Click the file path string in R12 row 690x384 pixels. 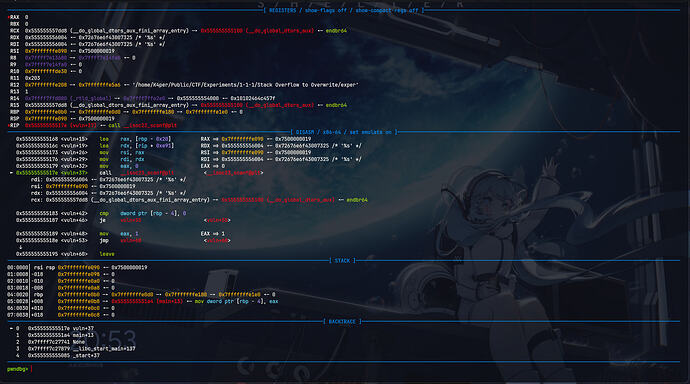pos(245,85)
